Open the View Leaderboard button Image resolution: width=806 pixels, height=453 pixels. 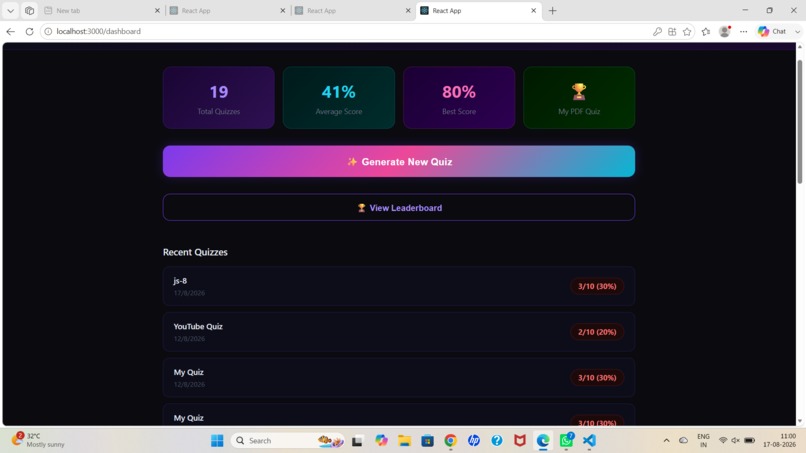coord(398,208)
